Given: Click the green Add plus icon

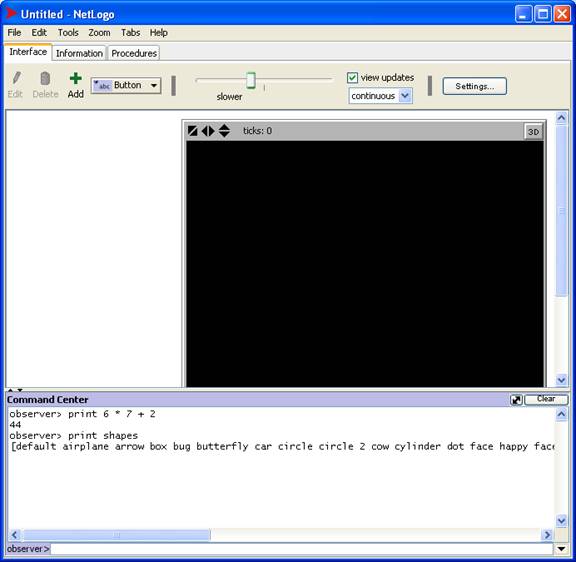Looking at the screenshot, I should coord(76,78).
